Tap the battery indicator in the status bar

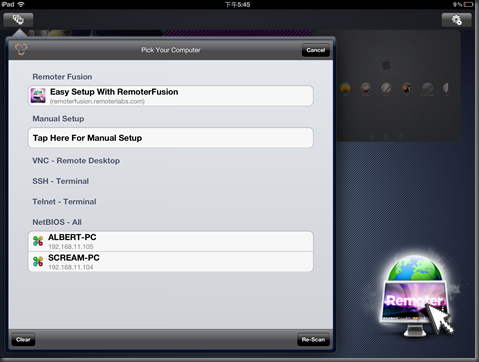point(469,4)
